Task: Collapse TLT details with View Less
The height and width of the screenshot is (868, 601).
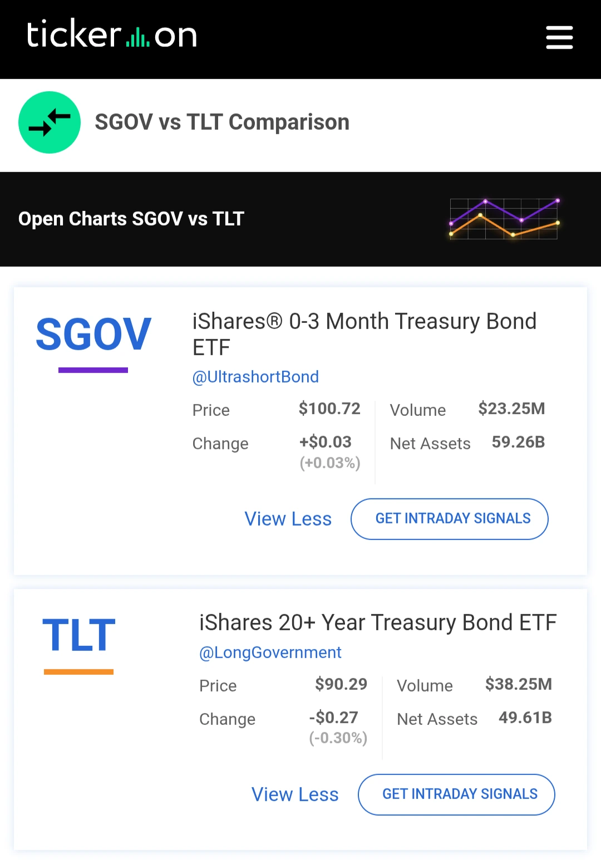Action: coord(295,795)
